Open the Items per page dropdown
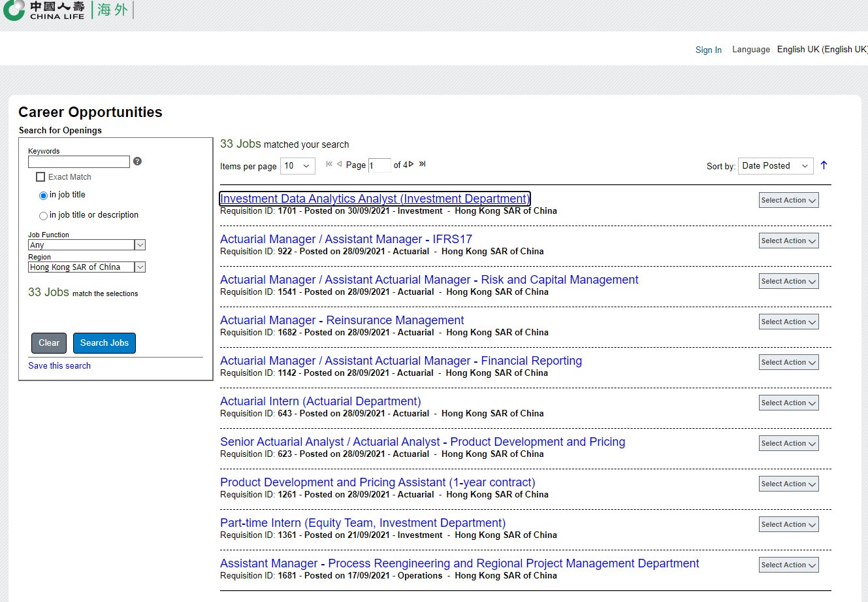 (x=297, y=166)
